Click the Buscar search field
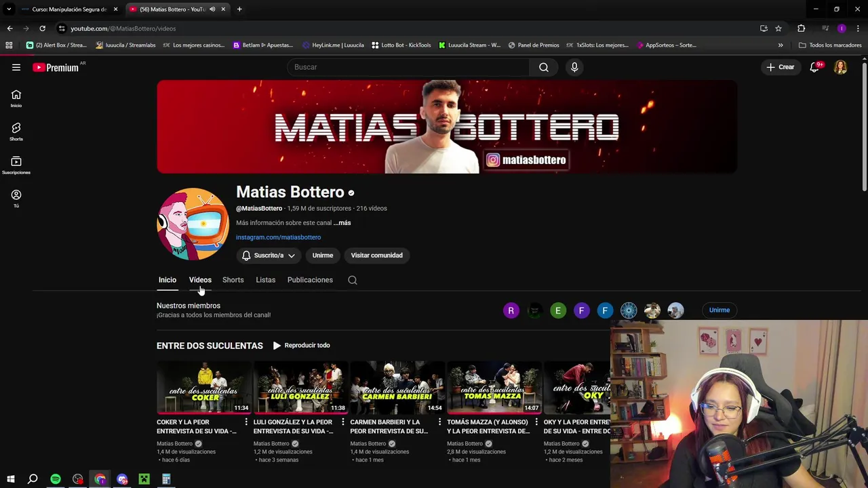Image resolution: width=868 pixels, height=488 pixels. click(409, 67)
